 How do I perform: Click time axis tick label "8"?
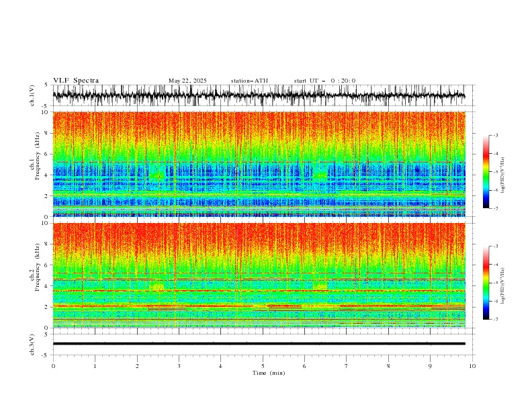(x=388, y=366)
